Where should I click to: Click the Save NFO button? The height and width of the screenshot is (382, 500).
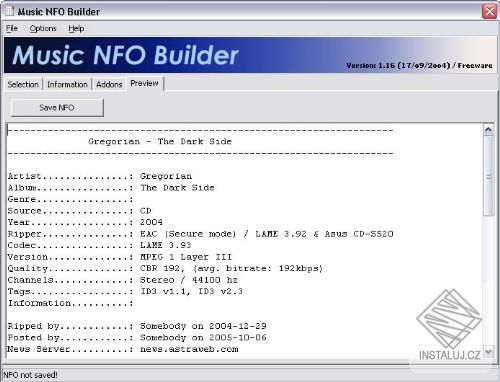click(57, 108)
